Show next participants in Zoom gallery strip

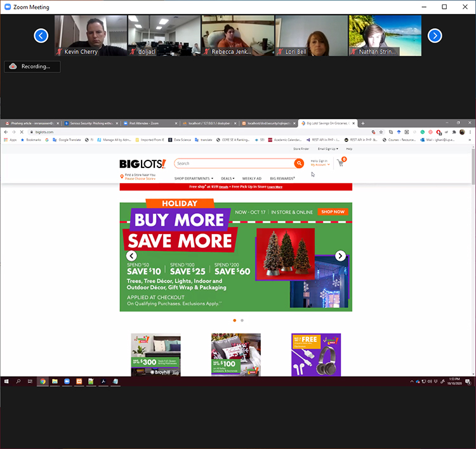(435, 36)
